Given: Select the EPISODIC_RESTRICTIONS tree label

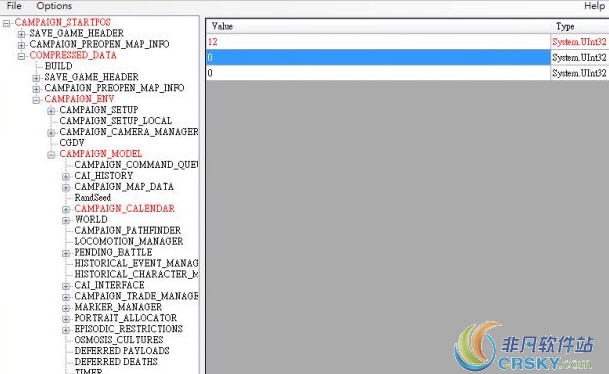Looking at the screenshot, I should (x=128, y=329).
